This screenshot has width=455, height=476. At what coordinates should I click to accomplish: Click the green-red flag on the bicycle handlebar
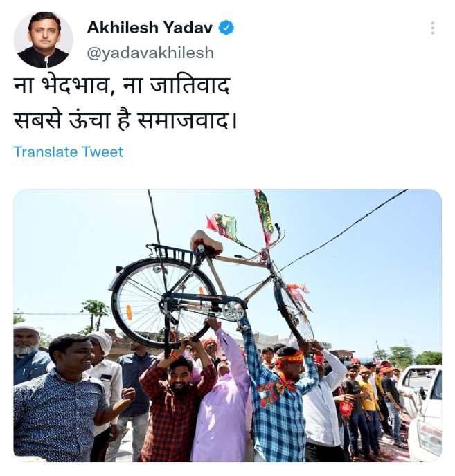(x=265, y=214)
